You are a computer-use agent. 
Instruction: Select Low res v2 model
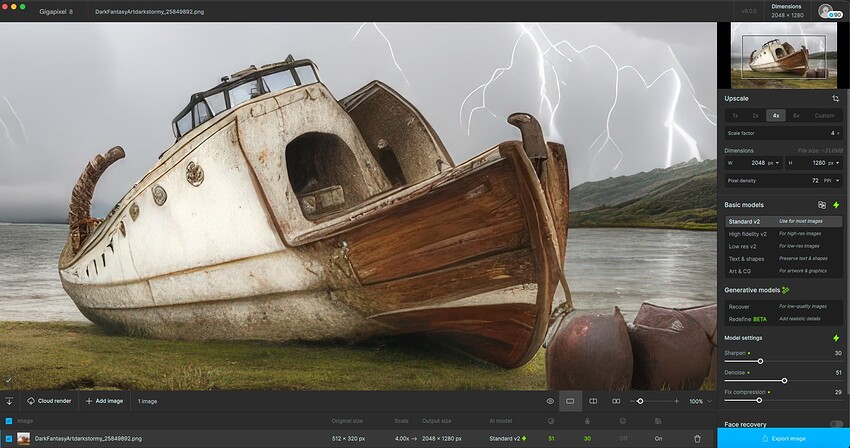784,246
